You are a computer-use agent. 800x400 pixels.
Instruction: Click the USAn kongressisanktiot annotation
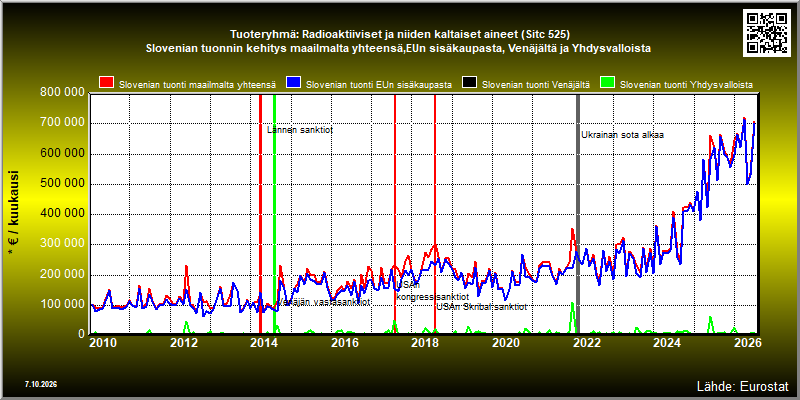click(433, 291)
